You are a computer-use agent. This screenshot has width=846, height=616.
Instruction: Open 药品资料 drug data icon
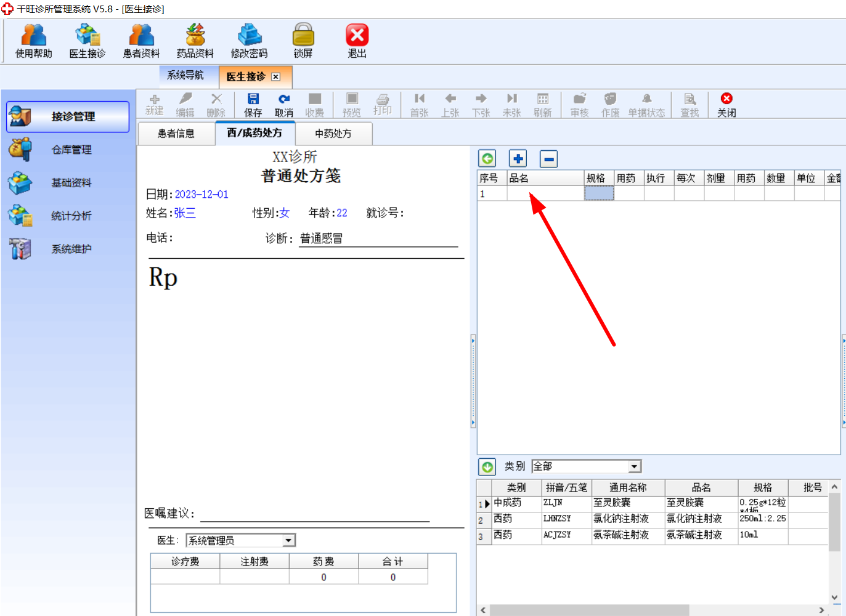pos(195,41)
